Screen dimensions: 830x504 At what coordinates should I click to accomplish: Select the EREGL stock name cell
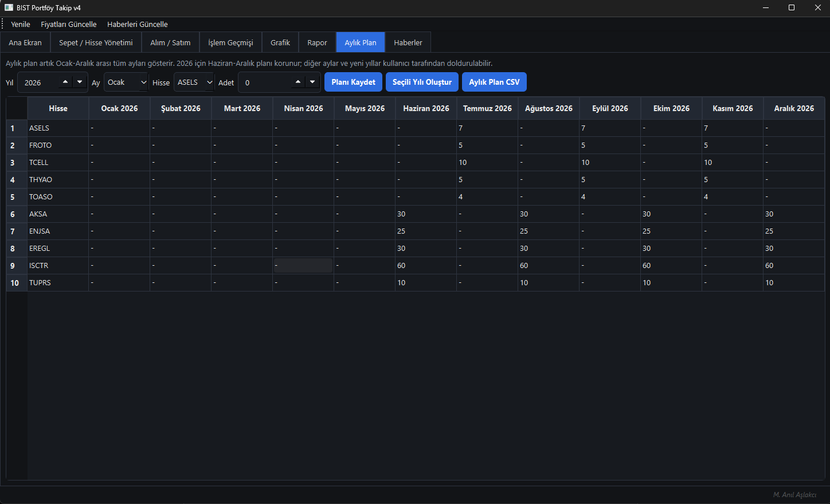[x=58, y=249]
